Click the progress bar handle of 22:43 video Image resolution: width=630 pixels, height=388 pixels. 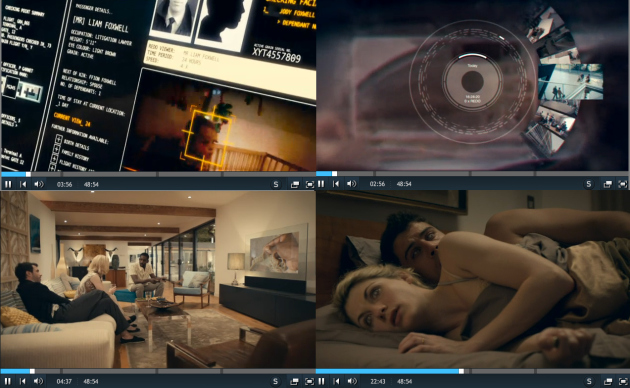tap(461, 371)
